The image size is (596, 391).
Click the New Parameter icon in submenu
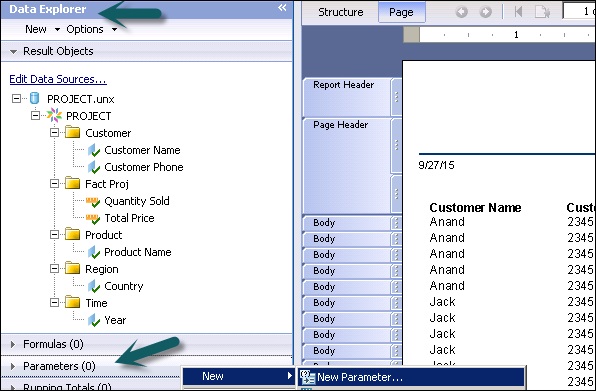[x=307, y=377]
